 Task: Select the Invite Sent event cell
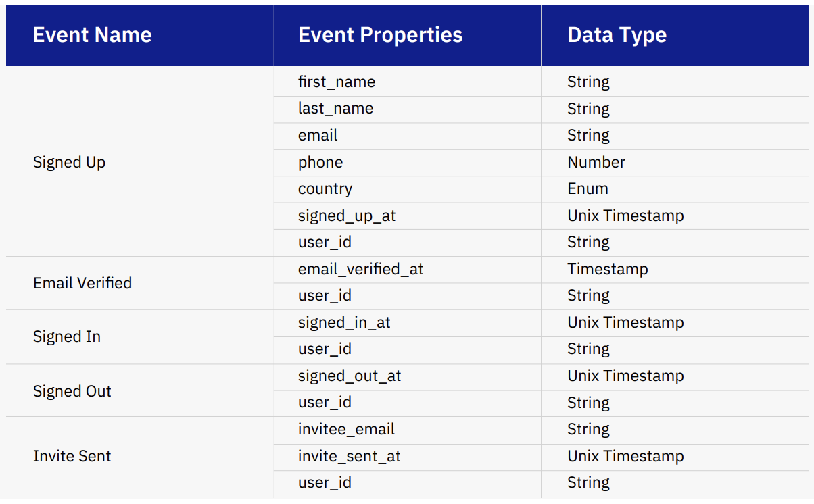click(72, 456)
